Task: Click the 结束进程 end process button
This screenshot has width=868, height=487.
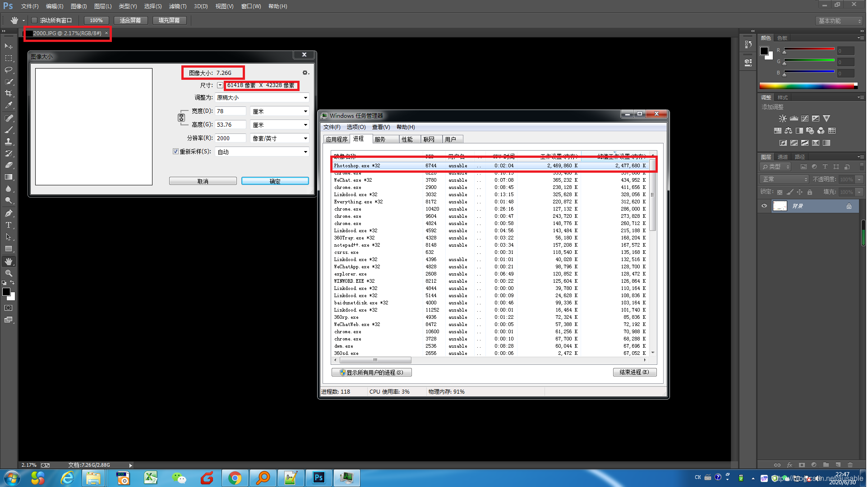Action: [634, 372]
